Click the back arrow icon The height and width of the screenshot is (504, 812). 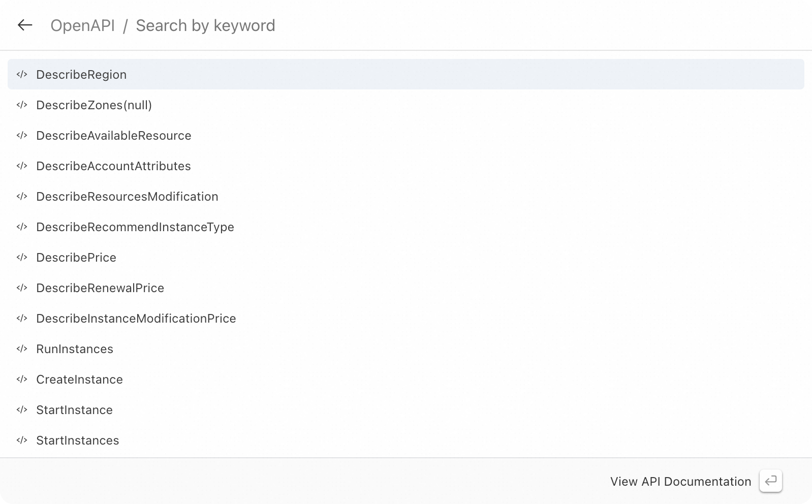25,25
